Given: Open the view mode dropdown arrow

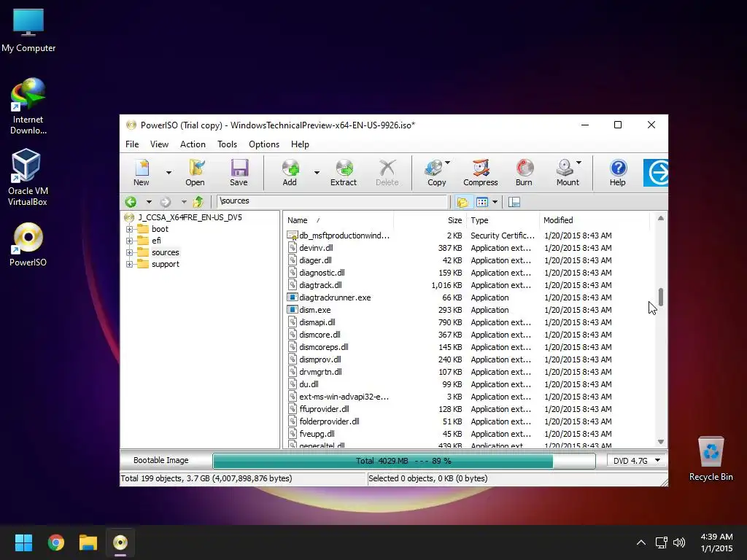Looking at the screenshot, I should pyautogui.click(x=495, y=202).
